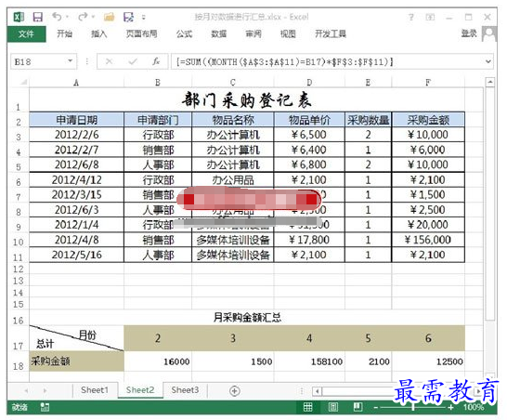Viewport: 507px width, 420px height.
Task: Open the 文件 tab
Action: 26,34
